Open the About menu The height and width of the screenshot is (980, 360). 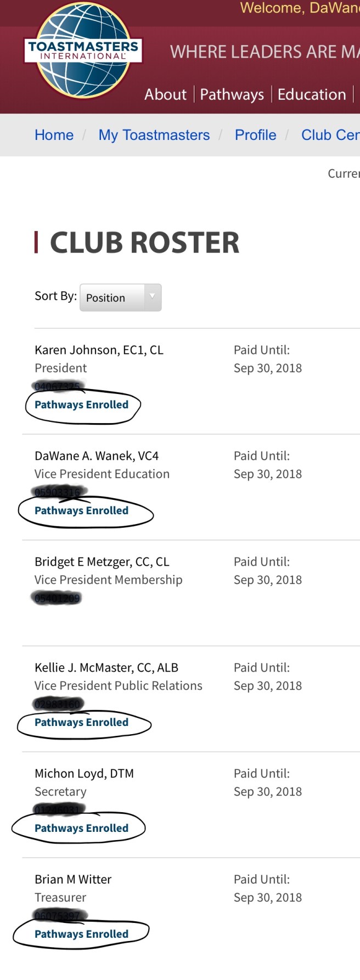[165, 94]
